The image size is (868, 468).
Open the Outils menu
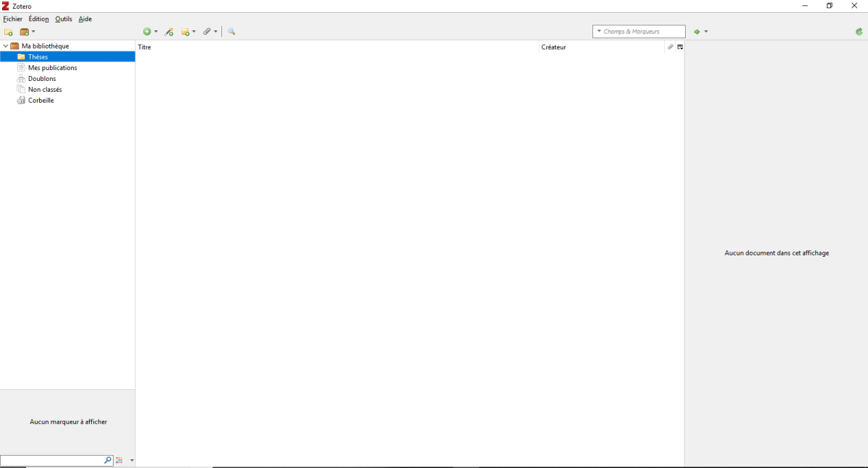point(64,19)
